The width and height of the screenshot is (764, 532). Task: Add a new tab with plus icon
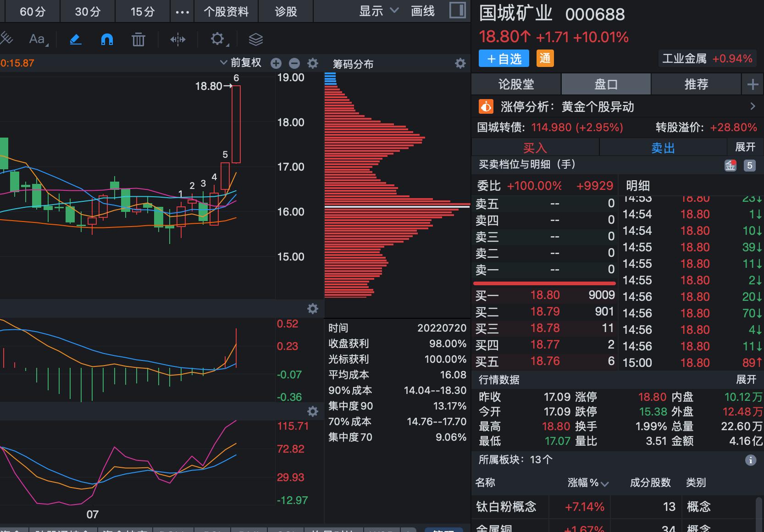(753, 84)
